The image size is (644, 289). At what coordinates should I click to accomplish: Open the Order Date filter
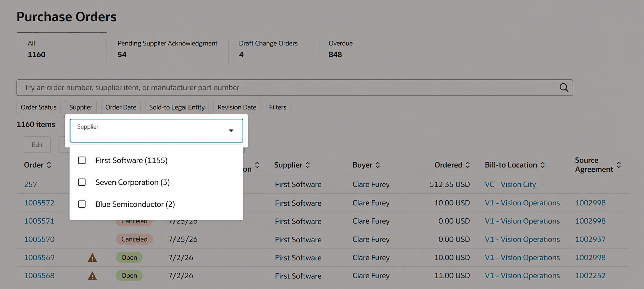pyautogui.click(x=121, y=107)
